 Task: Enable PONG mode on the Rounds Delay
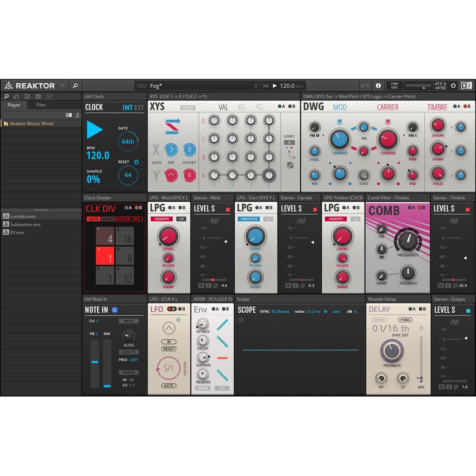[405, 320]
